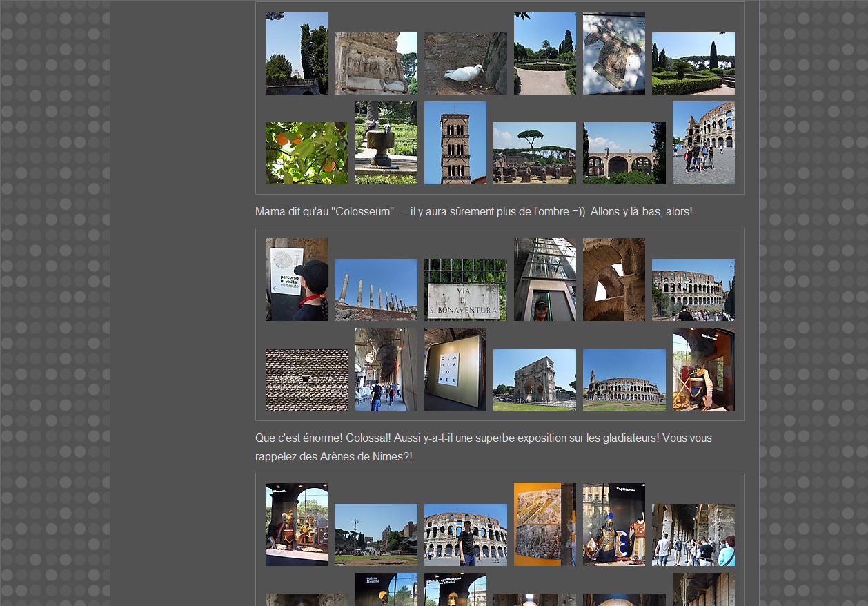Viewport: 868px width, 606px height.
Task: Click the orange tree fruit thumbnail
Action: pos(306,153)
